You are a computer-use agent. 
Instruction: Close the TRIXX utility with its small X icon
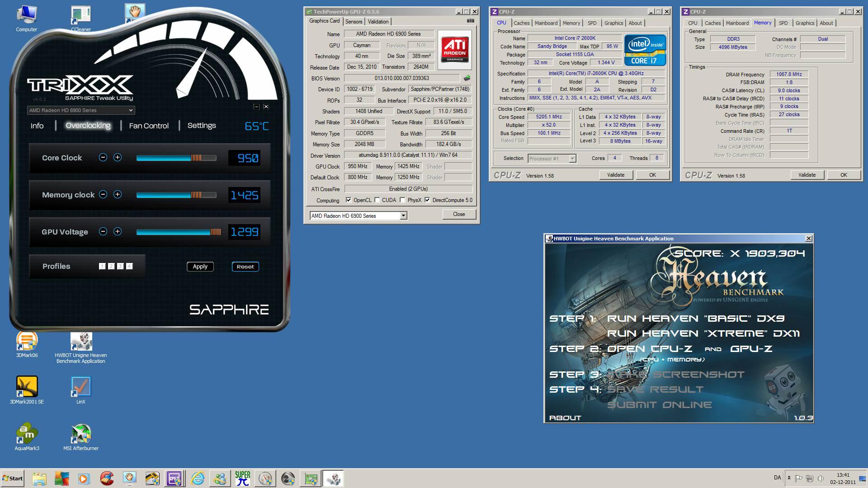266,107
